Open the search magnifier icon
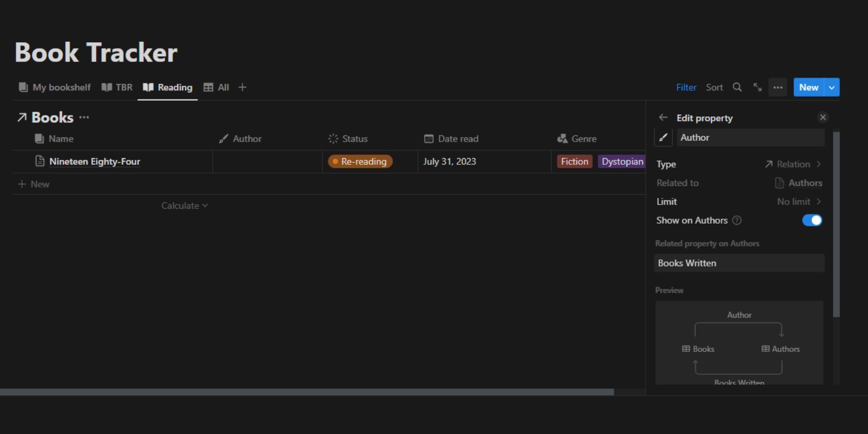The width and height of the screenshot is (868, 434). 737,87
